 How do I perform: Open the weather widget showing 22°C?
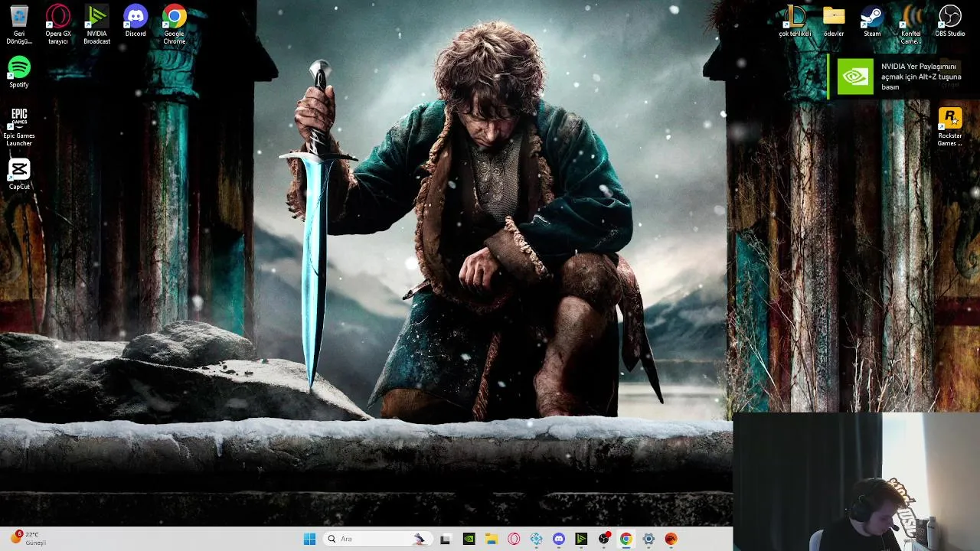(28, 538)
